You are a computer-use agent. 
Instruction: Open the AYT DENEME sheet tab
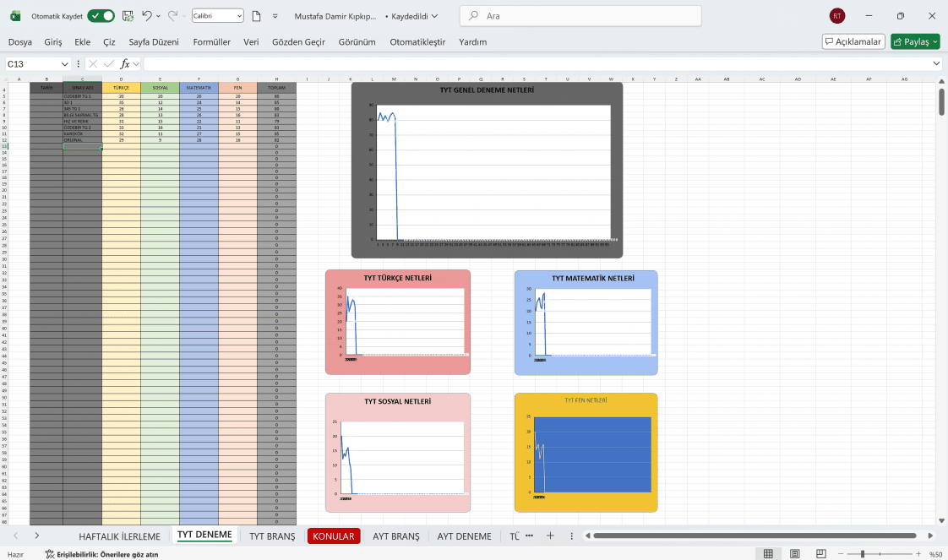(x=465, y=536)
